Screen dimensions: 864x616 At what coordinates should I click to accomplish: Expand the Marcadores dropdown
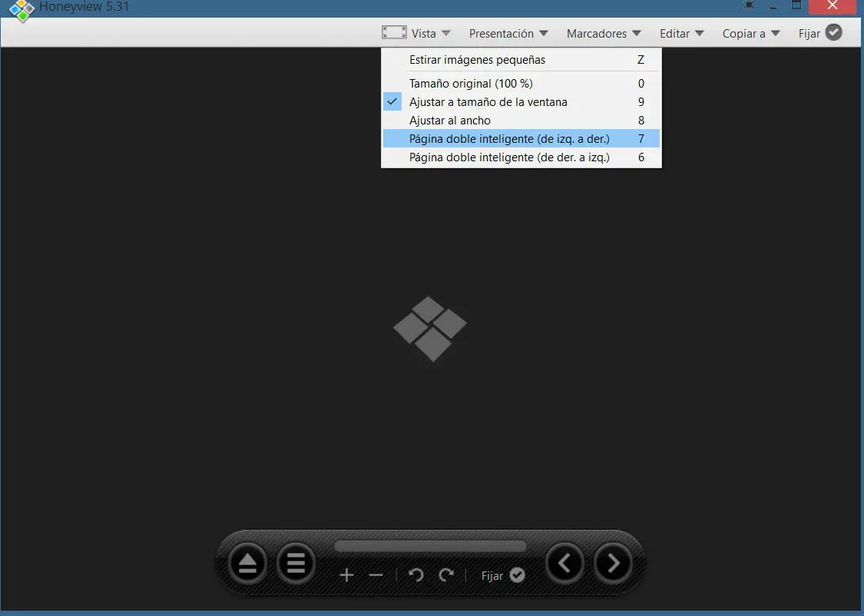tap(604, 34)
